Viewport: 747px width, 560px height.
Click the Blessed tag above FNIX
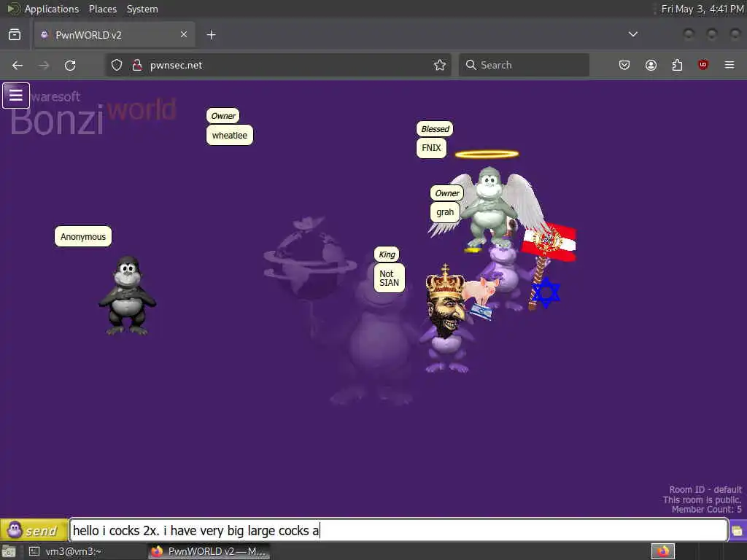[x=435, y=129]
